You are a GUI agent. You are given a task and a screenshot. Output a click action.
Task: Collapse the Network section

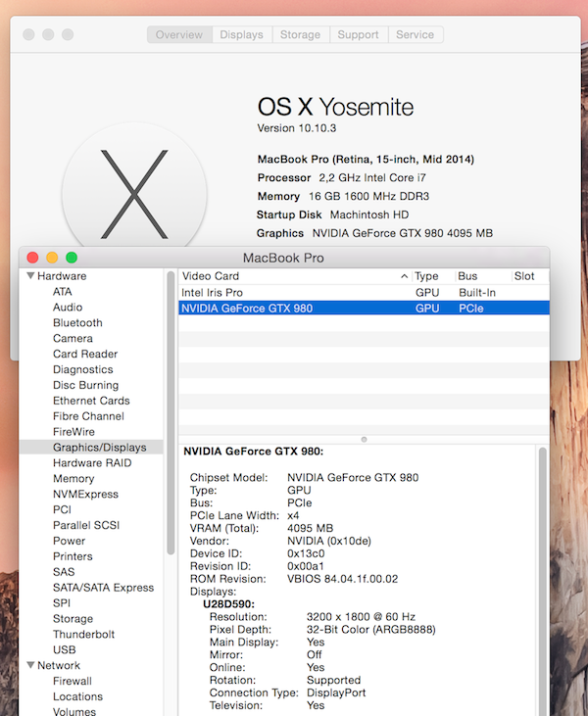(30, 665)
